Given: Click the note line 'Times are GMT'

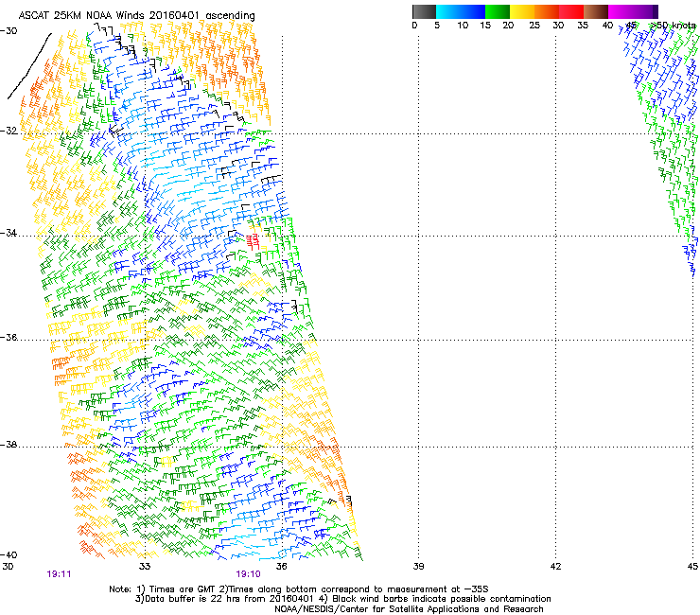Looking at the screenshot, I should pos(182,589).
